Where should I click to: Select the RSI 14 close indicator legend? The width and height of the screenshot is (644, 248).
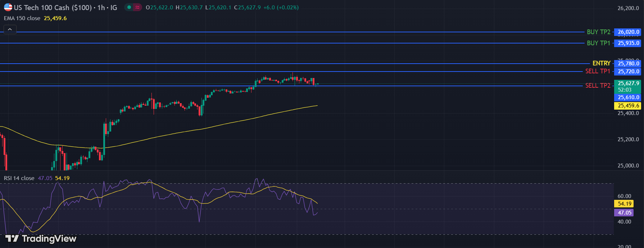(x=19, y=178)
